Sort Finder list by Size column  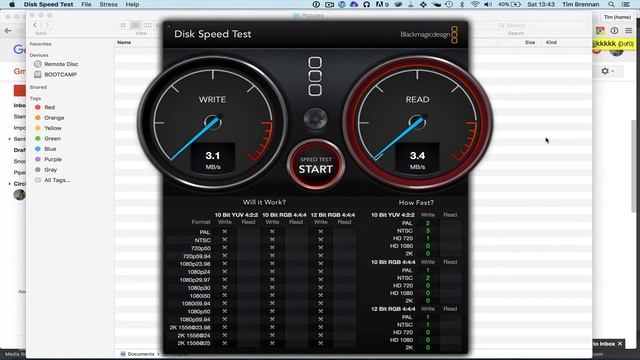tap(530, 42)
